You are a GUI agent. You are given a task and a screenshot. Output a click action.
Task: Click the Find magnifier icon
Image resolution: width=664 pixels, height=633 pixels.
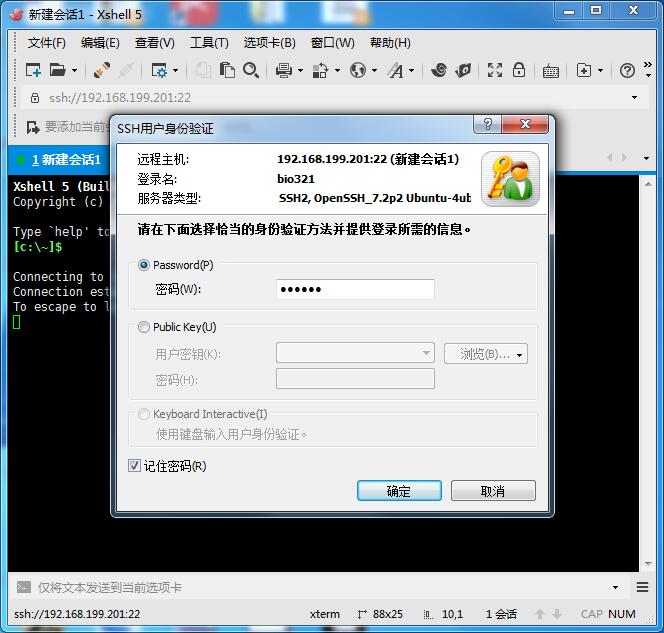[x=251, y=70]
